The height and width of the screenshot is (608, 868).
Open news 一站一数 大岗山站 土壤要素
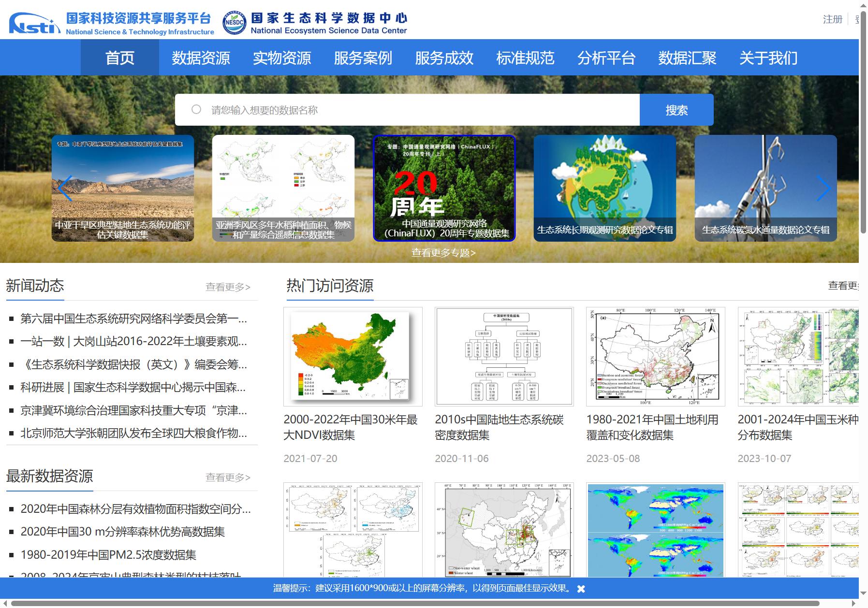tap(133, 341)
